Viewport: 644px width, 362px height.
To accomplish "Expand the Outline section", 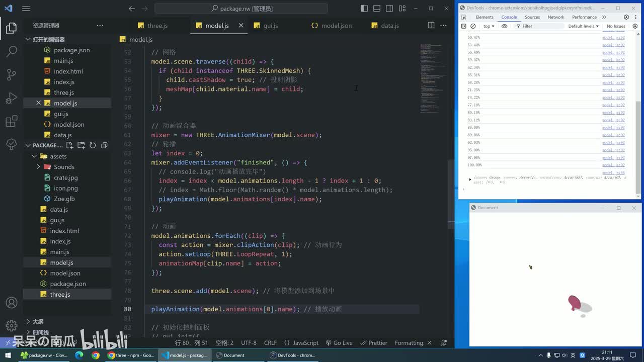I will point(28,321).
